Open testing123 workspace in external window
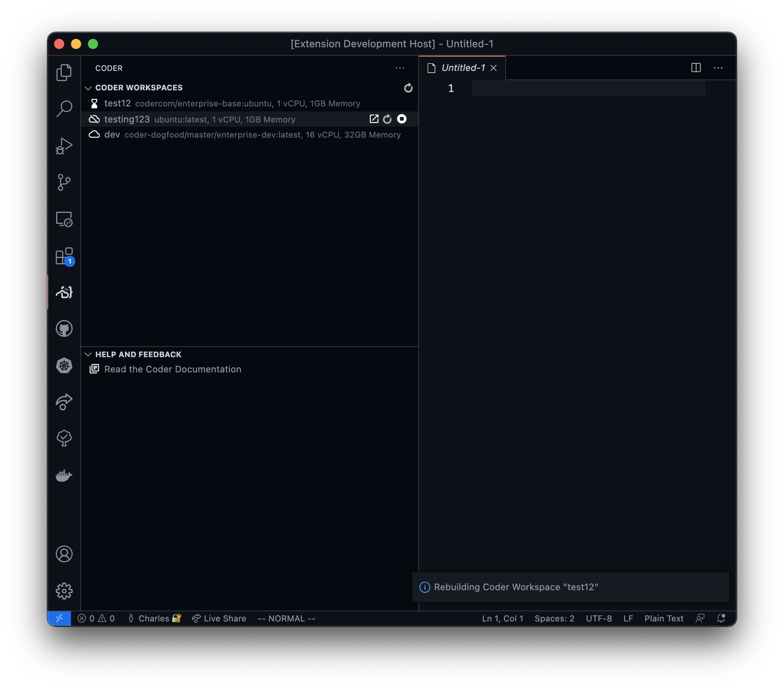The height and width of the screenshot is (689, 784). (x=374, y=119)
